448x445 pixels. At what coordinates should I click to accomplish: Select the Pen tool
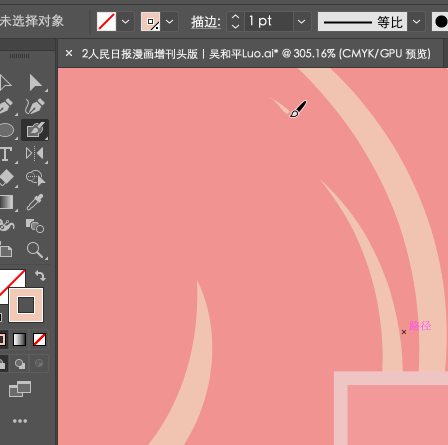6,106
